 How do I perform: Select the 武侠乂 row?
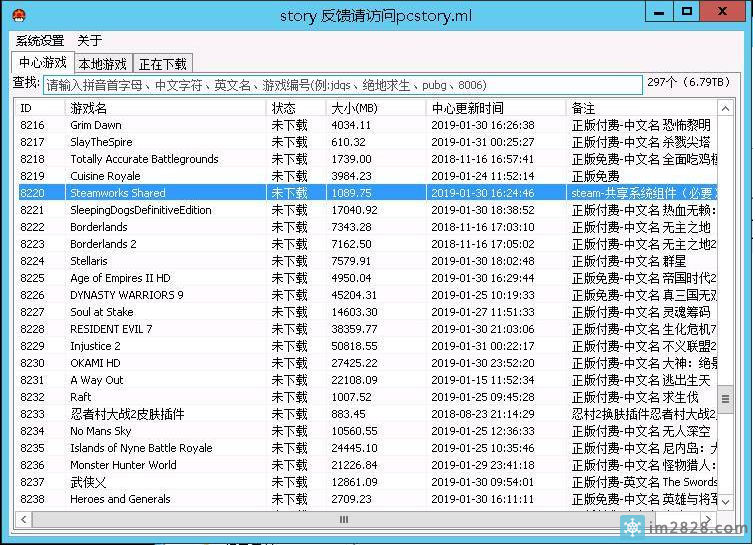(x=367, y=482)
